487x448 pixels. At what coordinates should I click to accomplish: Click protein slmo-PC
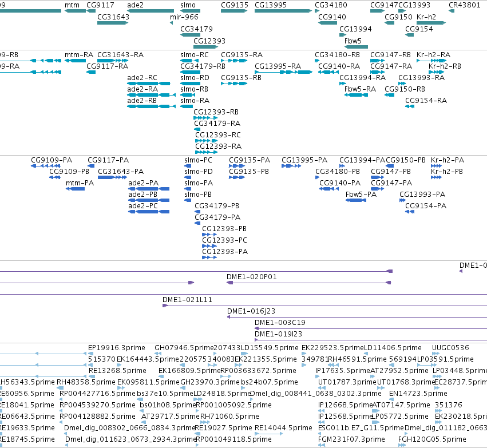188,166
